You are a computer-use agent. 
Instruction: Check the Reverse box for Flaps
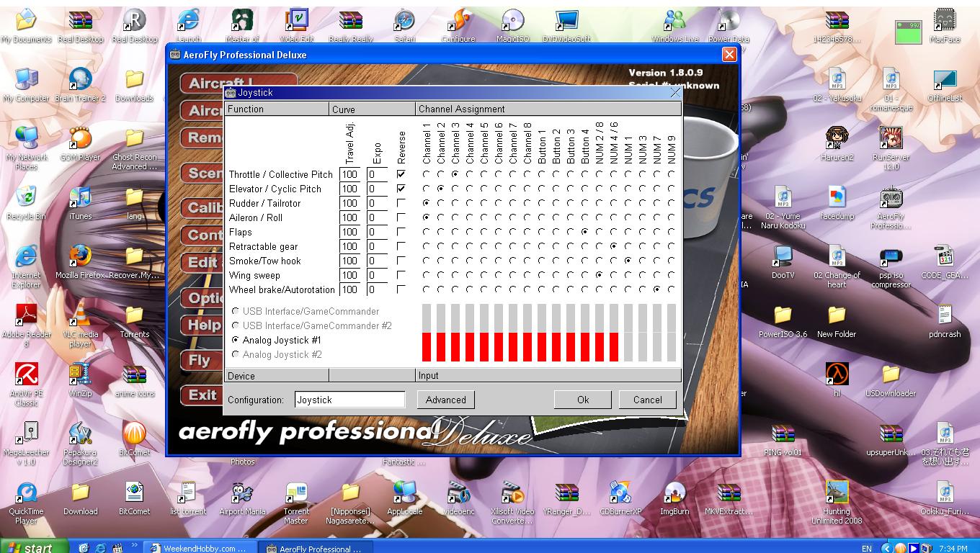tap(401, 232)
